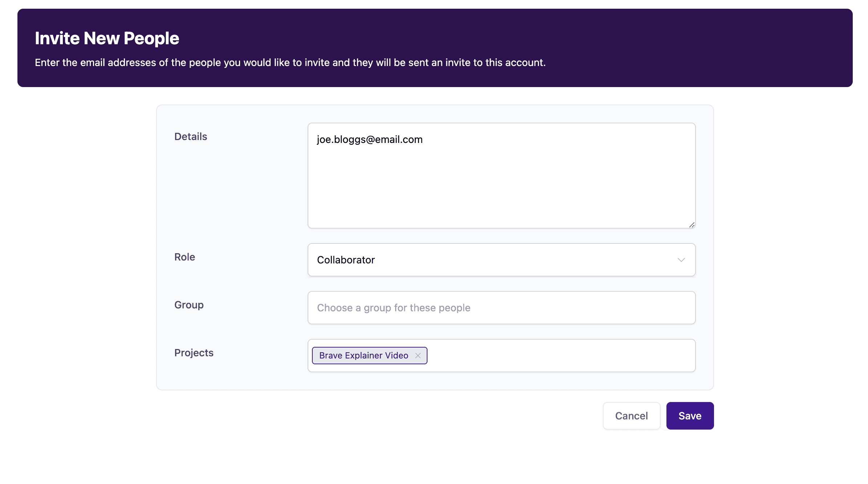Click the Details textarea resize handle

691,225
